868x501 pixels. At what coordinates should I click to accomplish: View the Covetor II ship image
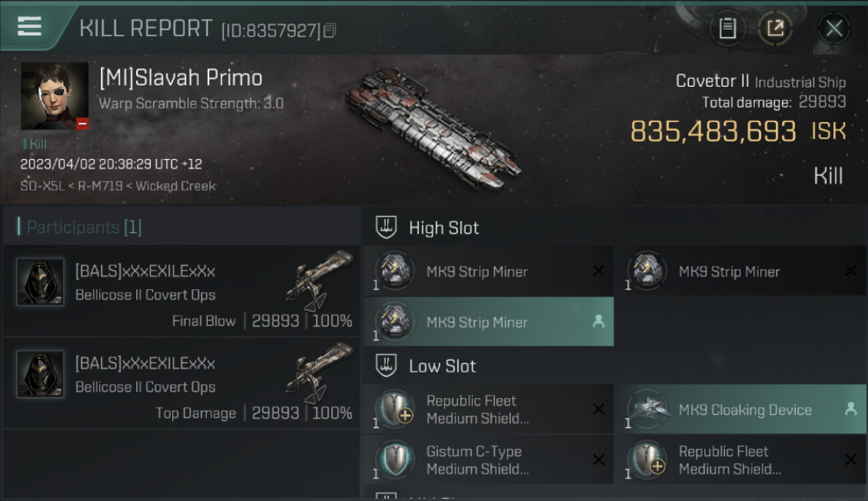coord(433,127)
